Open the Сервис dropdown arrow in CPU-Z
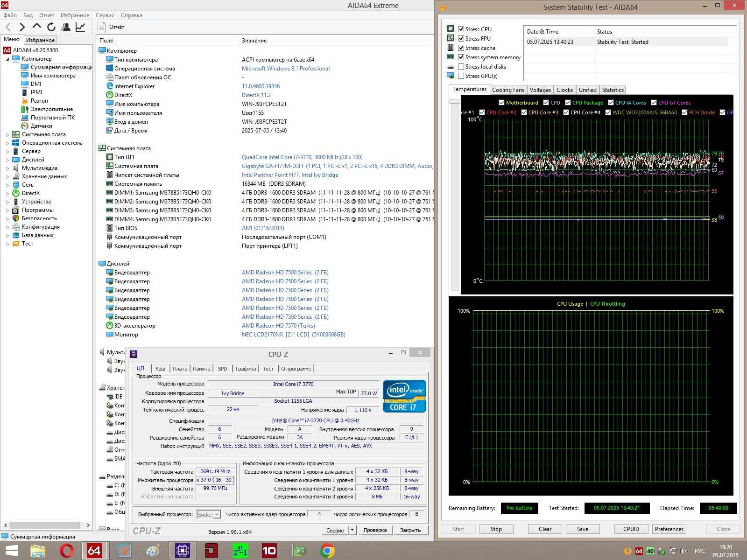The width and height of the screenshot is (747, 560). tap(352, 530)
